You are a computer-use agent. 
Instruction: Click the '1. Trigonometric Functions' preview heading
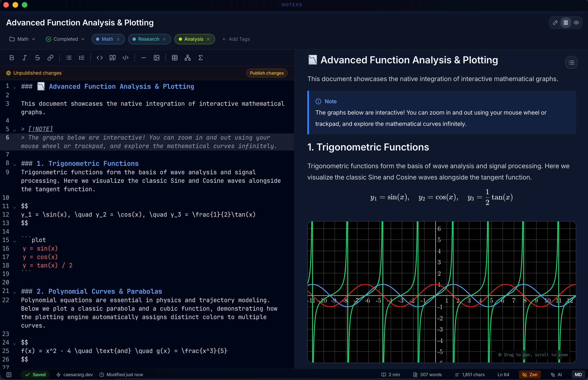(368, 147)
